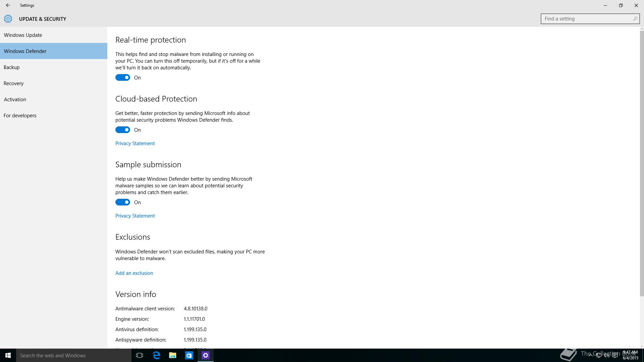
Task: Focus the Find a setting search box
Action: [x=590, y=19]
